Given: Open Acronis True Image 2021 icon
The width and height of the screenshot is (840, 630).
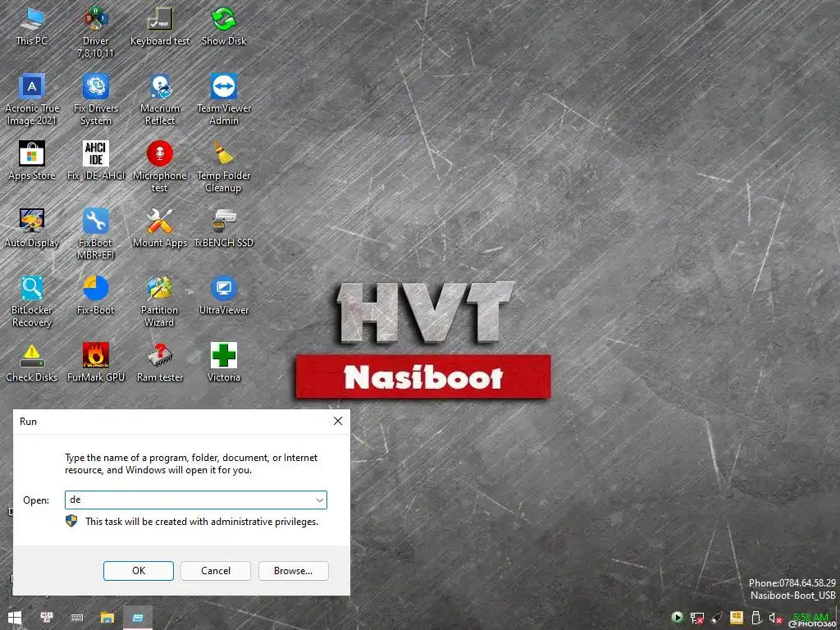Looking at the screenshot, I should [32, 99].
